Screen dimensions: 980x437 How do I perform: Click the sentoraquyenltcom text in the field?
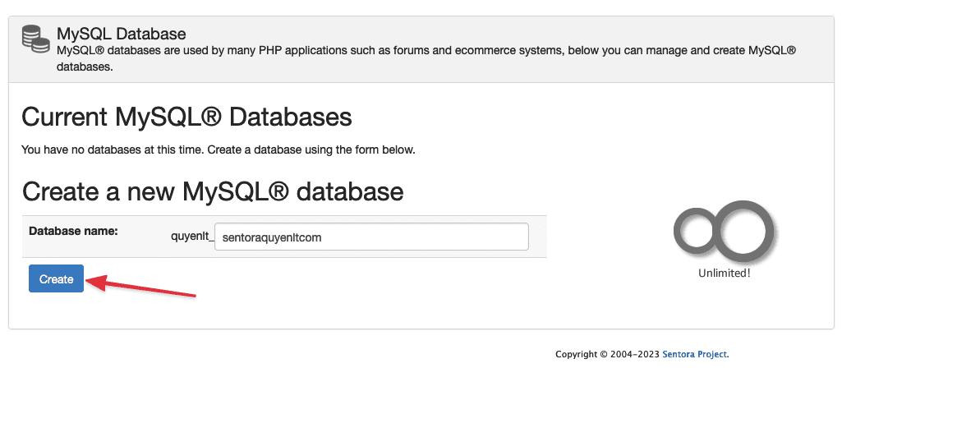pyautogui.click(x=271, y=237)
